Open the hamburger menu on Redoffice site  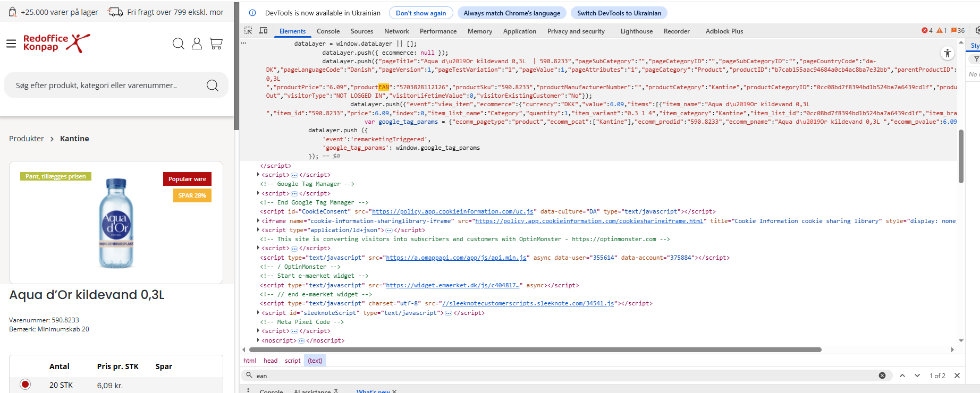point(11,44)
